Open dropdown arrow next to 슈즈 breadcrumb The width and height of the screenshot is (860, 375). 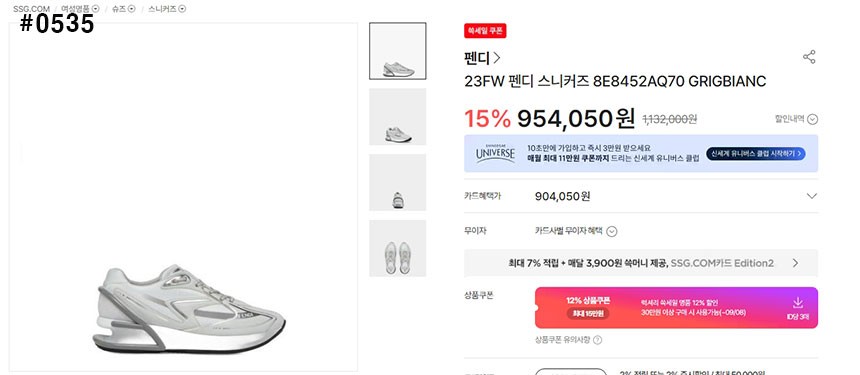(x=132, y=9)
